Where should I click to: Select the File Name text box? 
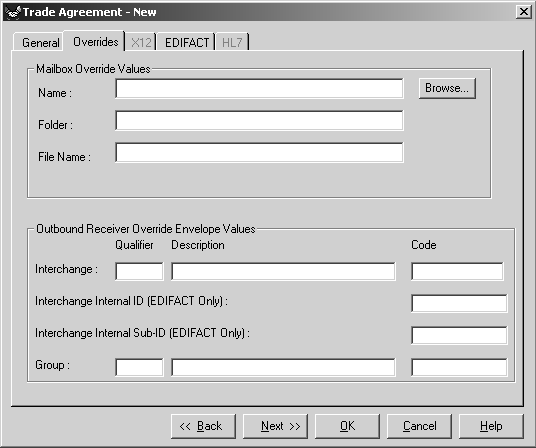259,152
